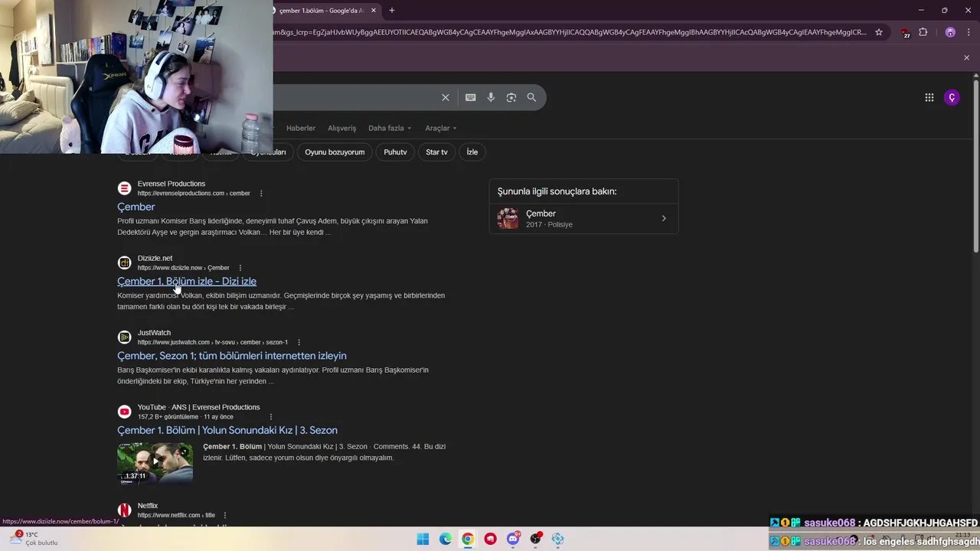980x551 pixels.
Task: Expand the Araçlar dropdown
Action: point(441,128)
